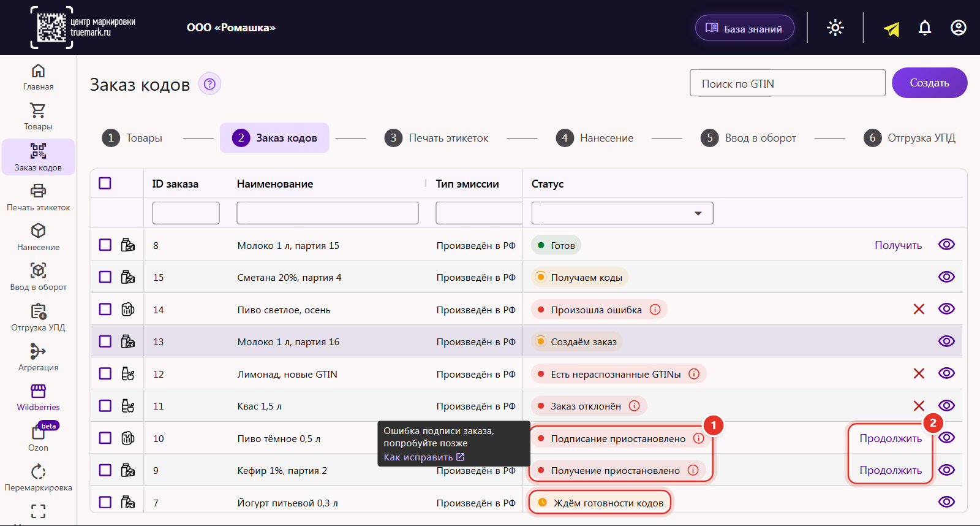This screenshot has width=980, height=526.
Task: View order 15 details eye icon
Action: [946, 276]
